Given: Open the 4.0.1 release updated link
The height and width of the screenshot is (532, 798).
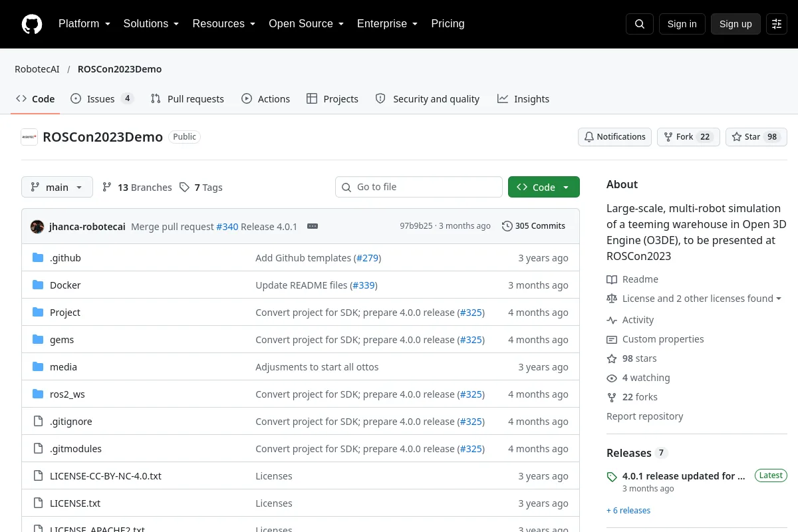Looking at the screenshot, I should click(x=684, y=476).
